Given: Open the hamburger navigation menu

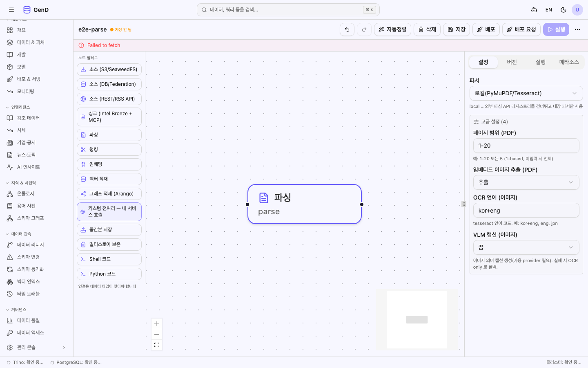Looking at the screenshot, I should tap(11, 10).
